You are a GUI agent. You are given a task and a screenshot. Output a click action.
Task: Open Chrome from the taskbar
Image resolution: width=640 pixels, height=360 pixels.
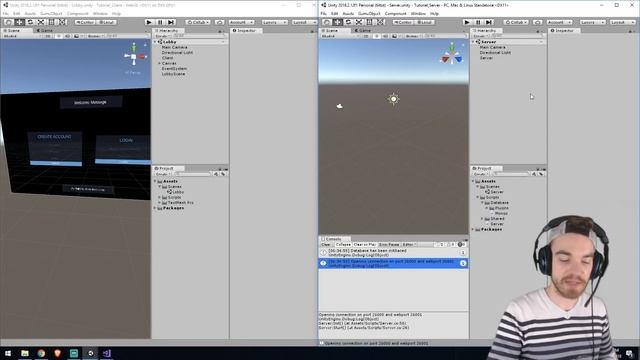[x=41, y=353]
